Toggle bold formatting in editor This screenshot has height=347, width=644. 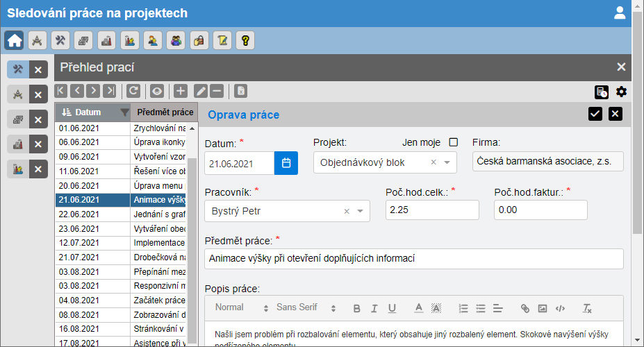tap(356, 308)
